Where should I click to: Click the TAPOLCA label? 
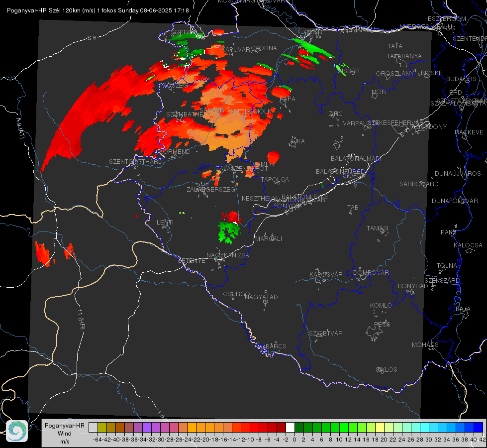pyautogui.click(x=275, y=179)
